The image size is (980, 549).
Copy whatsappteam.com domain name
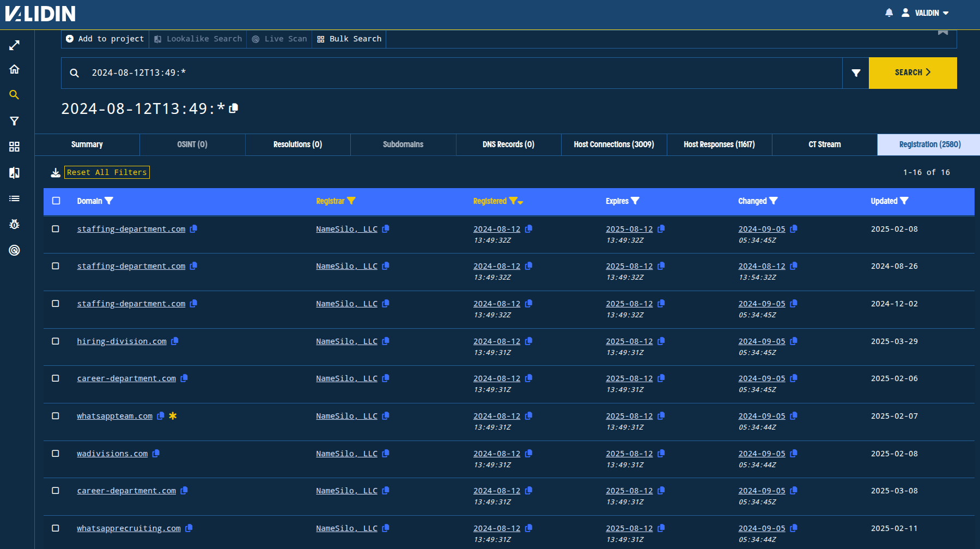[161, 416]
